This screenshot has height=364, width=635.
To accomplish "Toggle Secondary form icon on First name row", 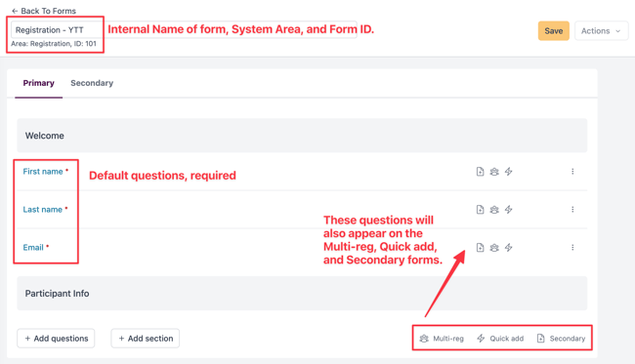I will coord(480,172).
